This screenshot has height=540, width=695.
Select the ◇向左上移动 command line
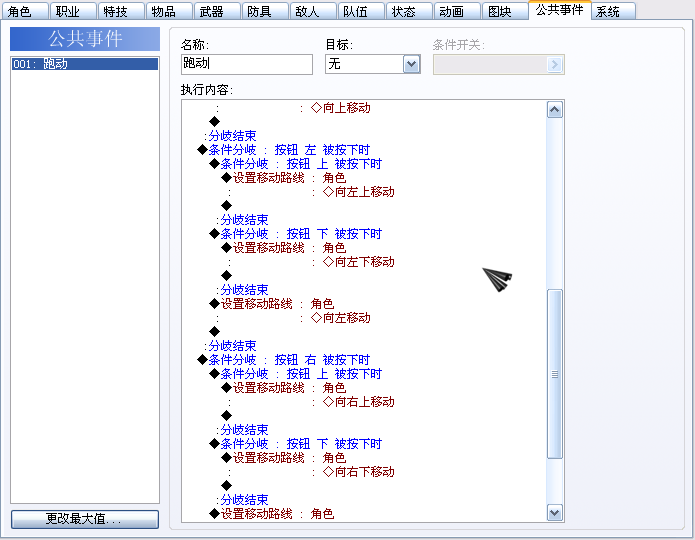358,192
